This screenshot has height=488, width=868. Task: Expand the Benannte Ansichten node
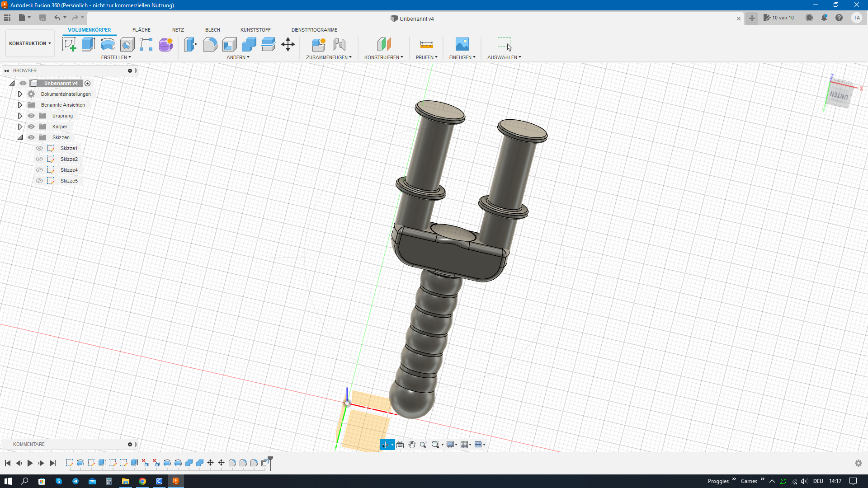[x=20, y=105]
